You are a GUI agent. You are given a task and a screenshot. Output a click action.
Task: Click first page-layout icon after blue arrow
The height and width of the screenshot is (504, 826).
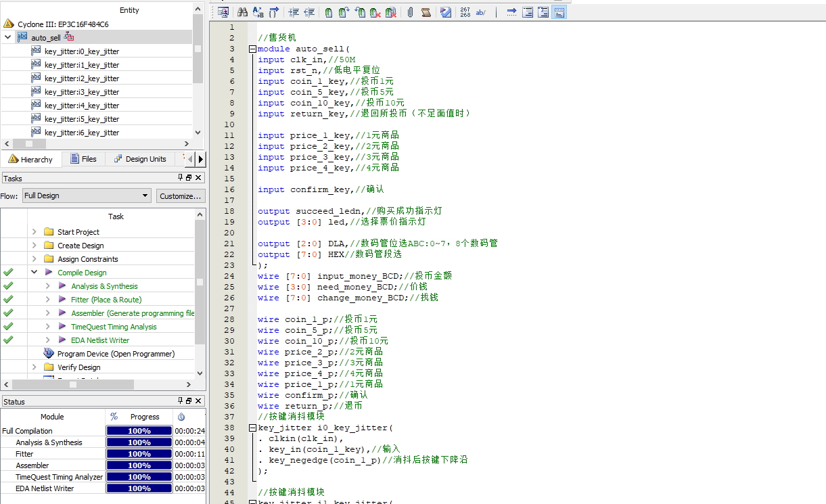tap(528, 12)
